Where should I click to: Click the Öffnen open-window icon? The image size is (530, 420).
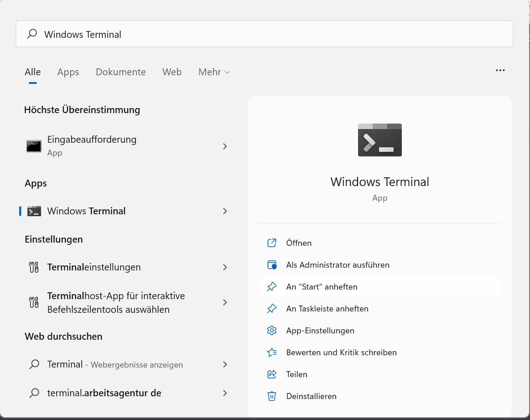[272, 243]
